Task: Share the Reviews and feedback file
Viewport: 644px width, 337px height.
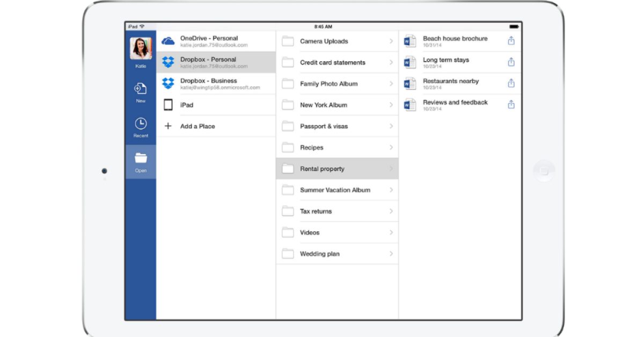Action: (511, 105)
